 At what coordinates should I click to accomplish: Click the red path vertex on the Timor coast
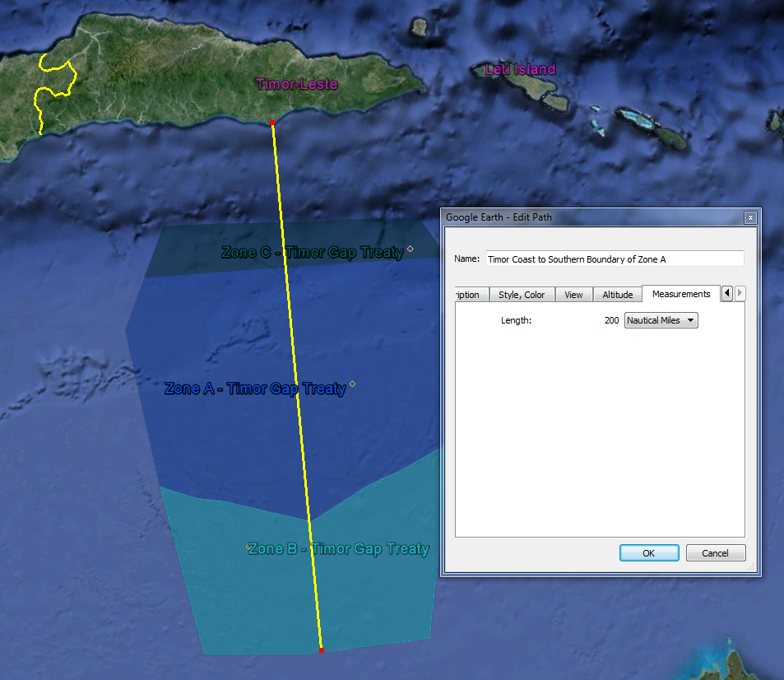point(272,123)
